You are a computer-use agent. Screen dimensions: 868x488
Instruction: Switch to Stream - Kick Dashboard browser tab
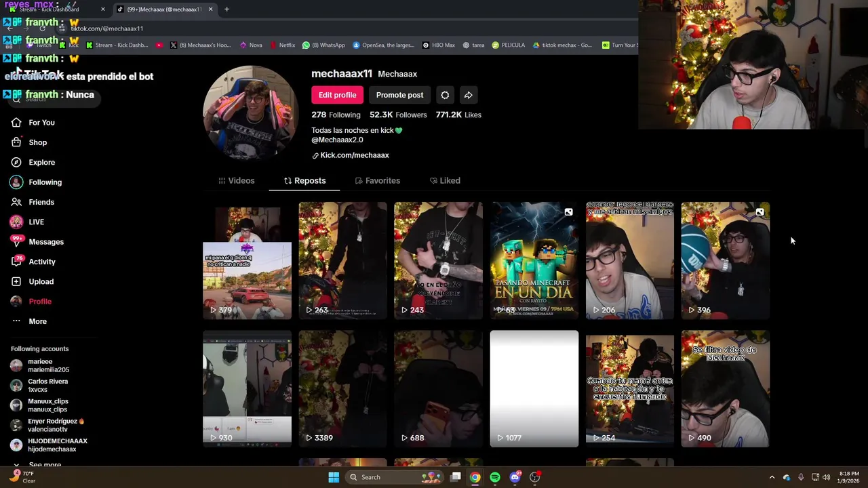pos(56,9)
